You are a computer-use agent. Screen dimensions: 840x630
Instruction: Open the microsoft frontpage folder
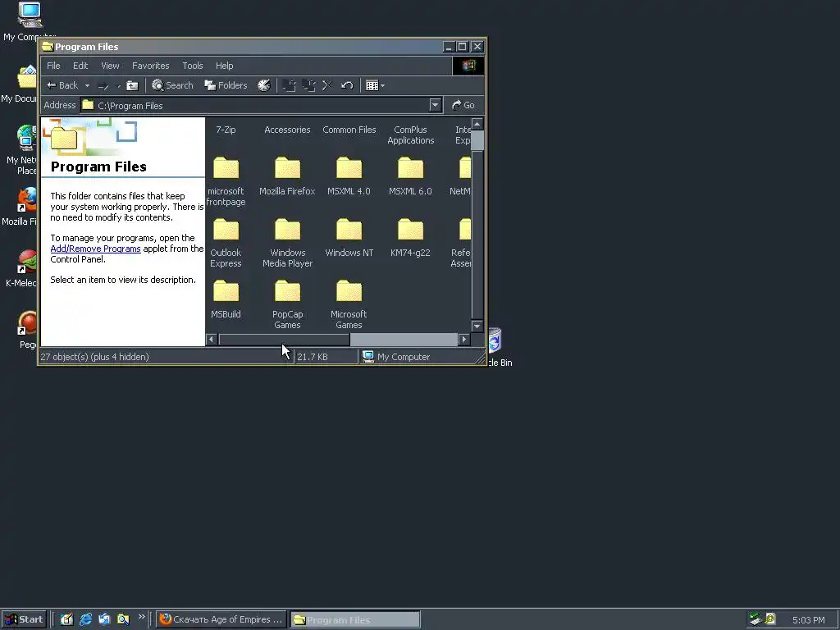coord(226,181)
